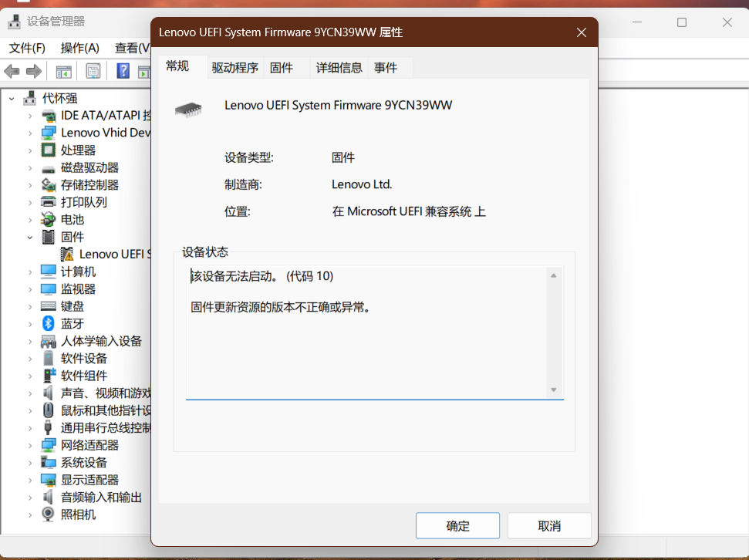The width and height of the screenshot is (749, 560).
Task: Click the 在 Microsoft UEFI 兼容系统 上 location text
Action: pyautogui.click(x=409, y=211)
